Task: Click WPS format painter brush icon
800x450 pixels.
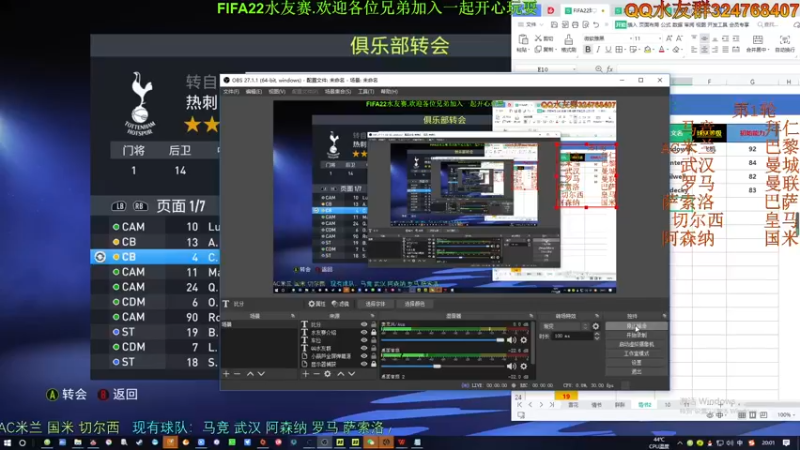Action: click(568, 39)
